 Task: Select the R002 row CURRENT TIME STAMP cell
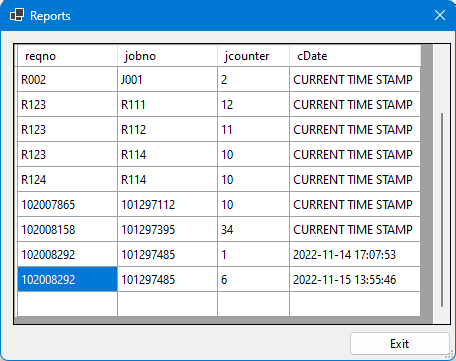tap(355, 79)
